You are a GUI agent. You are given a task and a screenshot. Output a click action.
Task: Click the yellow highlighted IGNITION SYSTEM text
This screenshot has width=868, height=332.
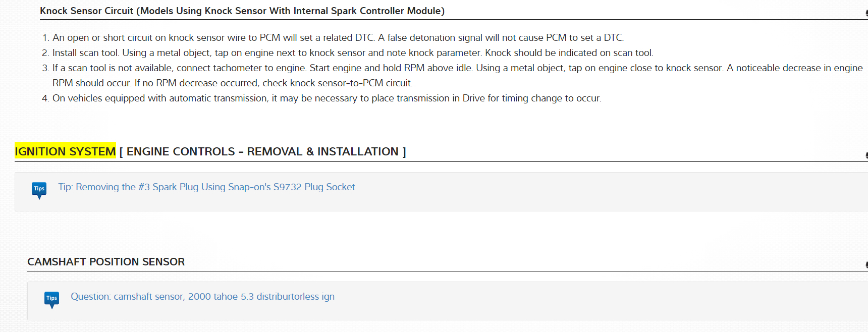click(65, 151)
